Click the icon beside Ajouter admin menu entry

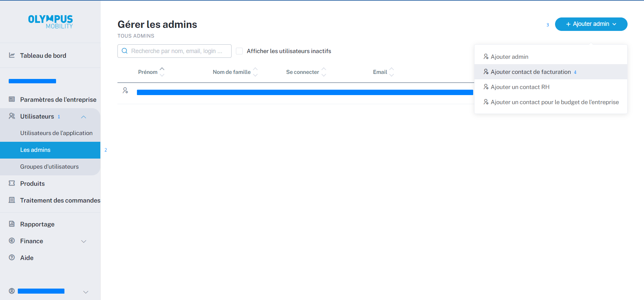coord(486,56)
